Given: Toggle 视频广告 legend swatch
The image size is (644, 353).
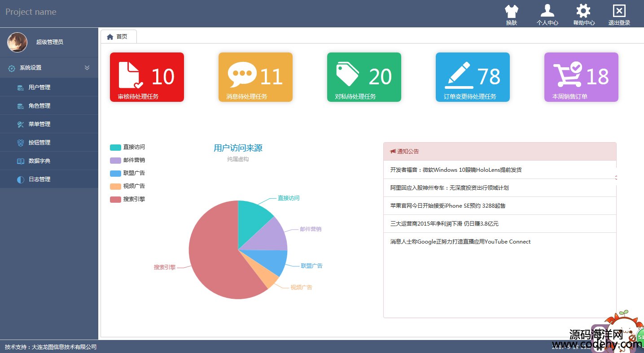Looking at the screenshot, I should coord(115,186).
